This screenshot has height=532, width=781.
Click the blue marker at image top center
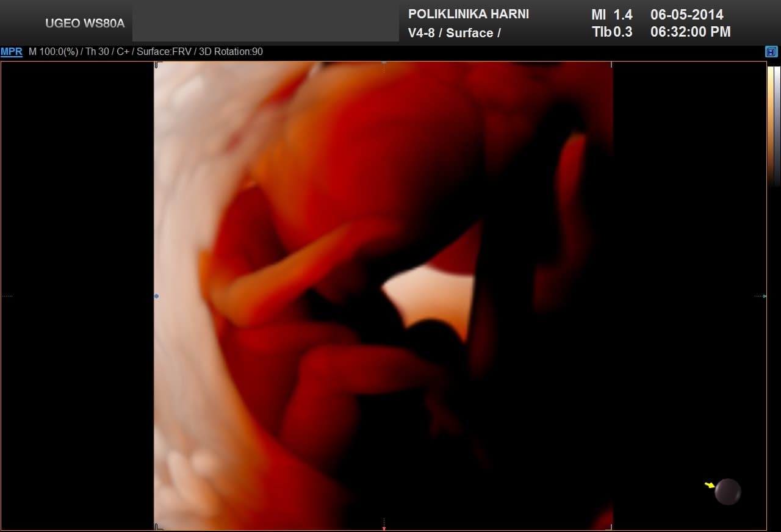[x=384, y=62]
